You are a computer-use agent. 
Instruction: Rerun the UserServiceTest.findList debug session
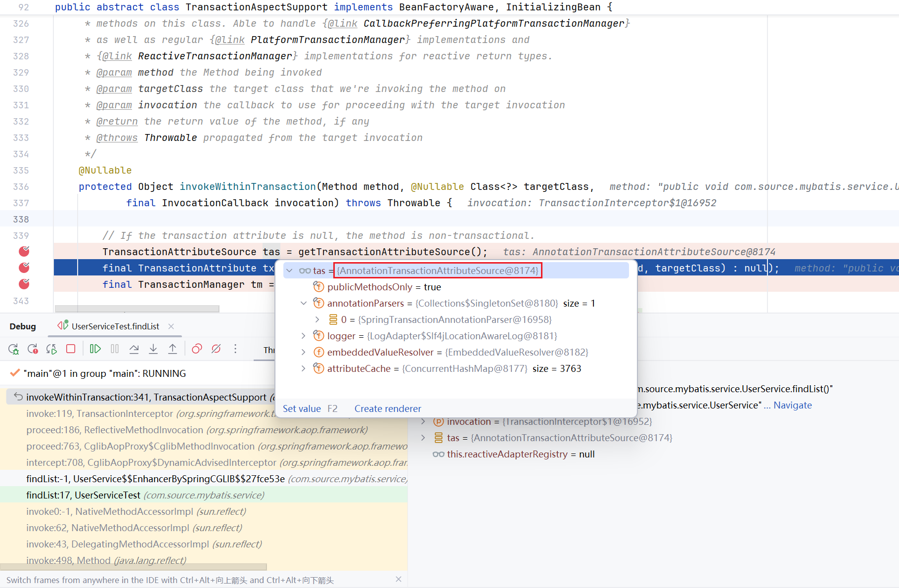[x=13, y=349]
